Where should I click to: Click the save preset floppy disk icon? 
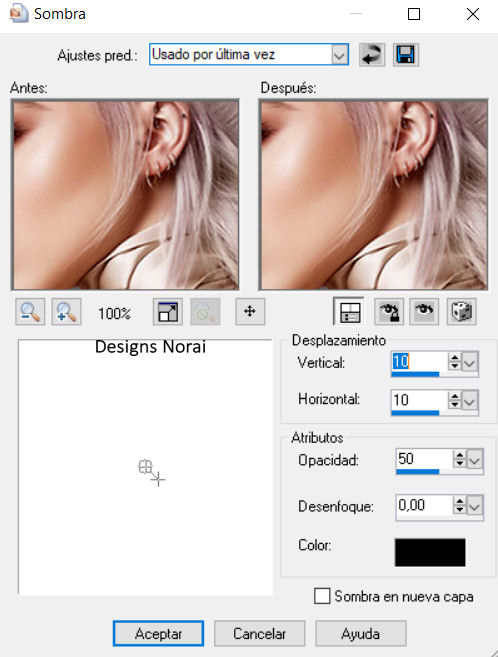405,55
